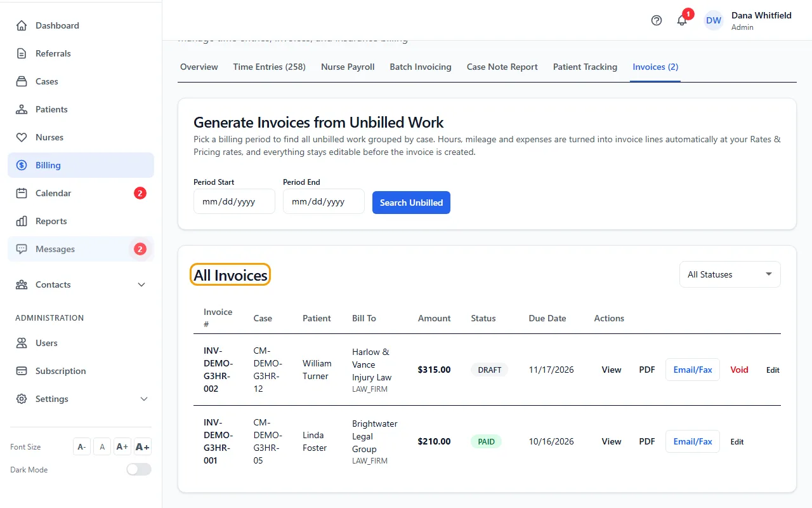Screen dimensions: 812x508
Task: Click the Settings gear icon
Action: point(22,399)
